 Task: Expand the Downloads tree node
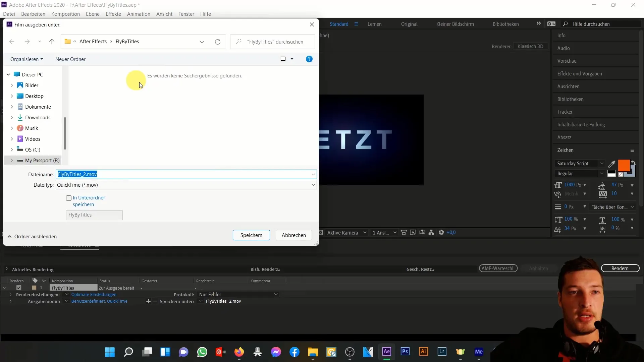(12, 118)
